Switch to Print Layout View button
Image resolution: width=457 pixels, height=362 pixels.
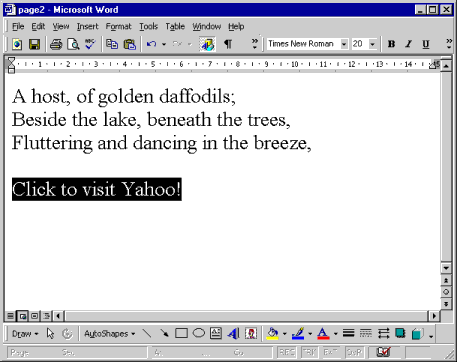click(x=34, y=316)
